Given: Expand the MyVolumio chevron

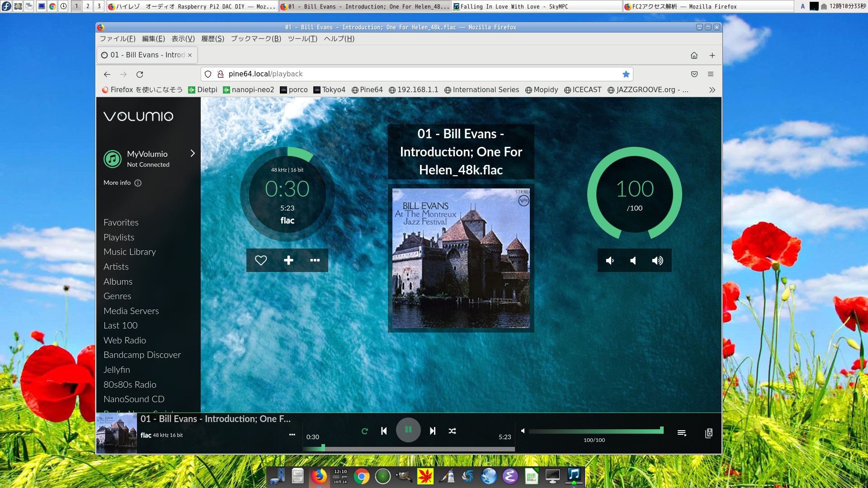Looking at the screenshot, I should pyautogui.click(x=193, y=153).
